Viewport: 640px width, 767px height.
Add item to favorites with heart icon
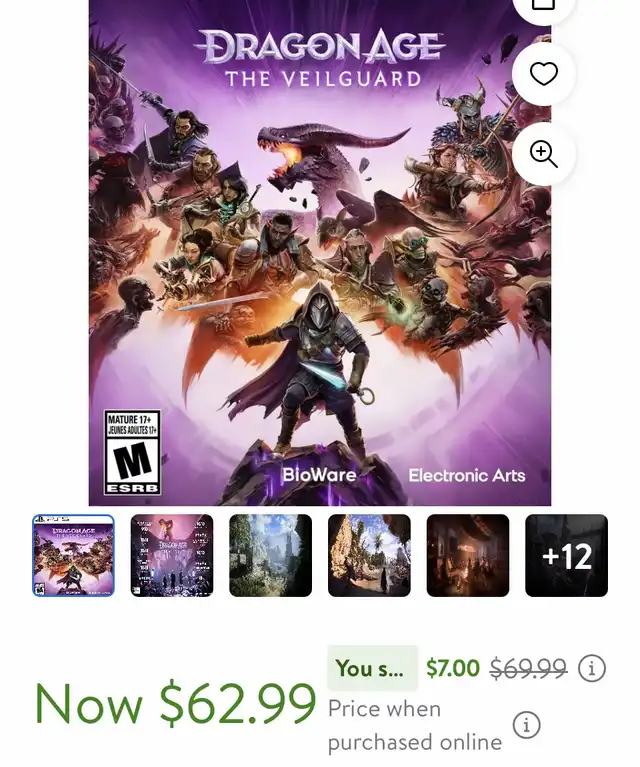click(544, 74)
